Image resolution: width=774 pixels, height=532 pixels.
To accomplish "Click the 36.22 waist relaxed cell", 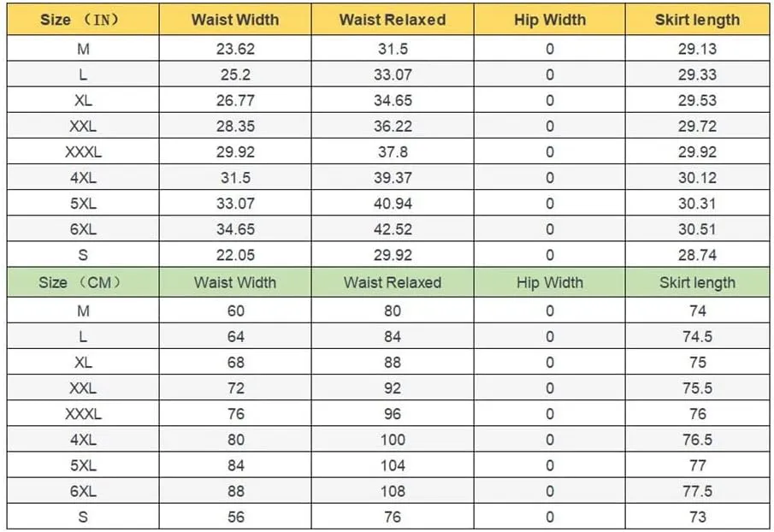I will pyautogui.click(x=393, y=126).
